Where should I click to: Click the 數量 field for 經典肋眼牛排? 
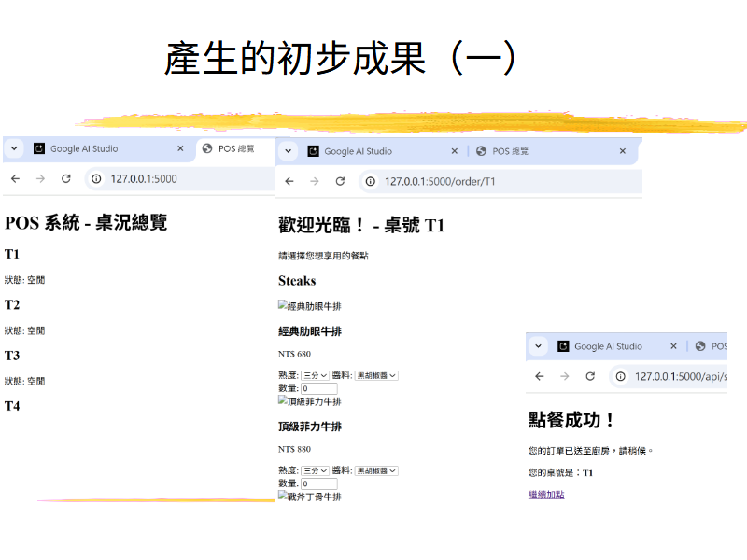point(318,388)
